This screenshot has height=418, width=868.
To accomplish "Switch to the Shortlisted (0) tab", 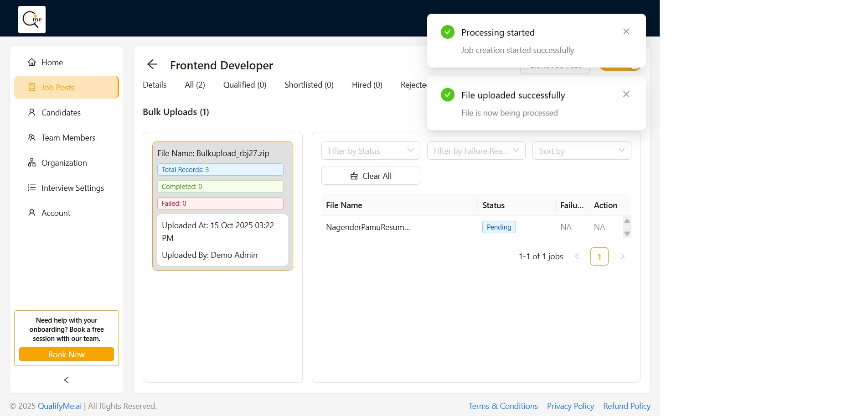I will tap(309, 85).
